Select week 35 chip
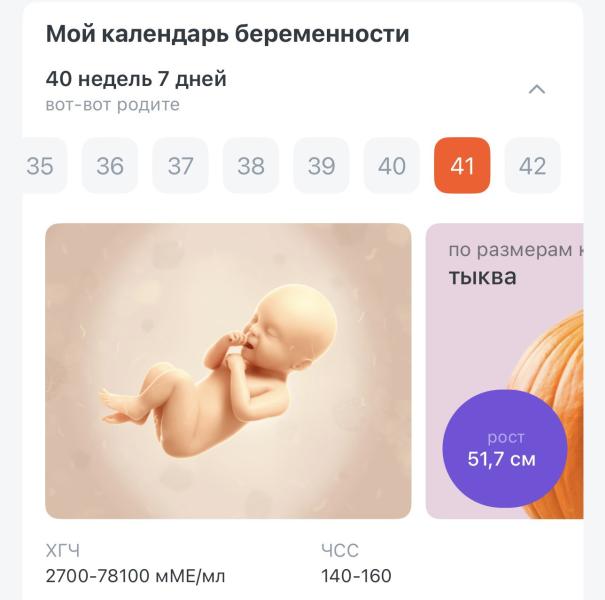 click(44, 165)
